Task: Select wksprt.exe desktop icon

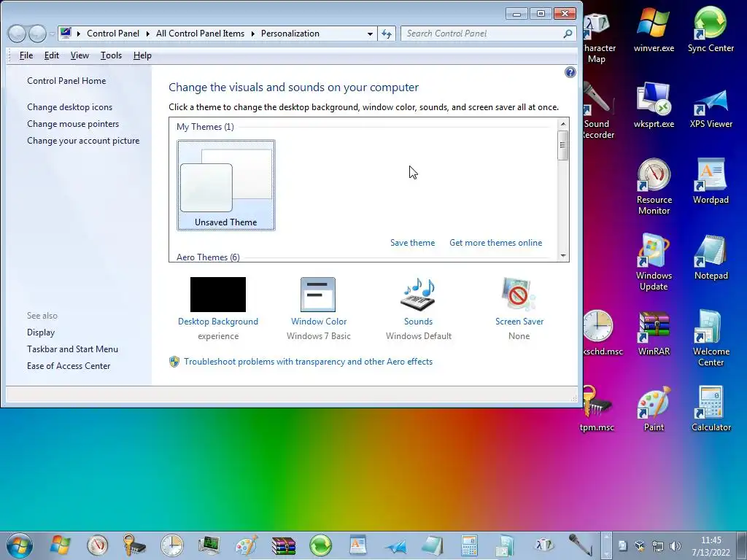Action: tap(654, 105)
